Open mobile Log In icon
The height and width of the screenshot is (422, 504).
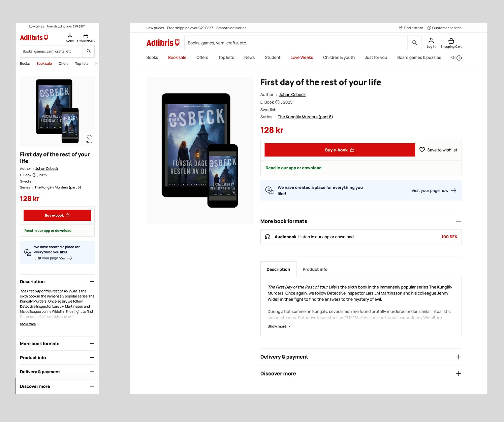coord(70,37)
